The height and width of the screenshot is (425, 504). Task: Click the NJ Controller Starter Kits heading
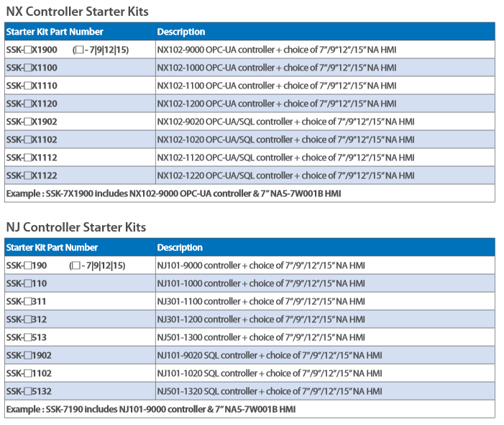pos(76,227)
